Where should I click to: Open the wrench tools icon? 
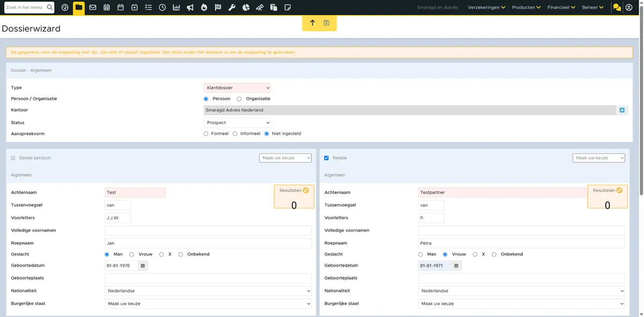point(232,8)
